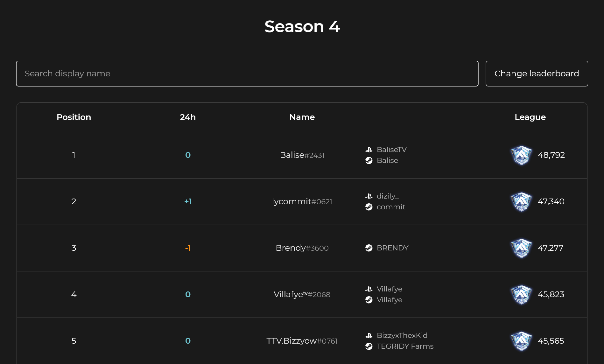604x364 pixels.
Task: Click the Name column header
Action: coord(302,117)
